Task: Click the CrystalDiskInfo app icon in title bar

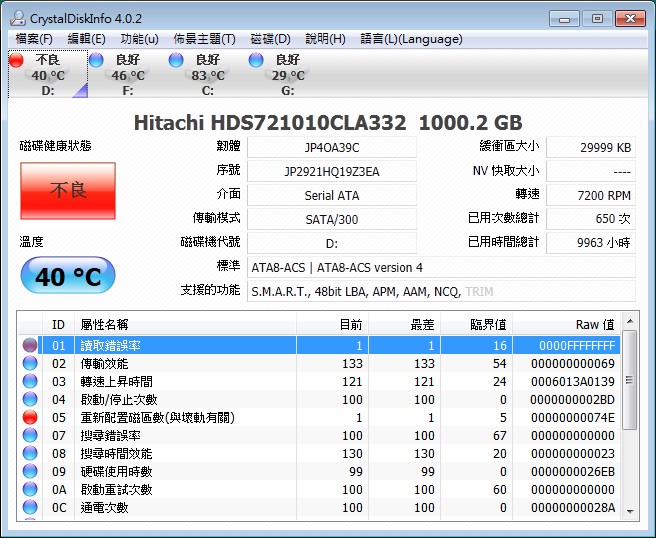Action: click(x=17, y=18)
